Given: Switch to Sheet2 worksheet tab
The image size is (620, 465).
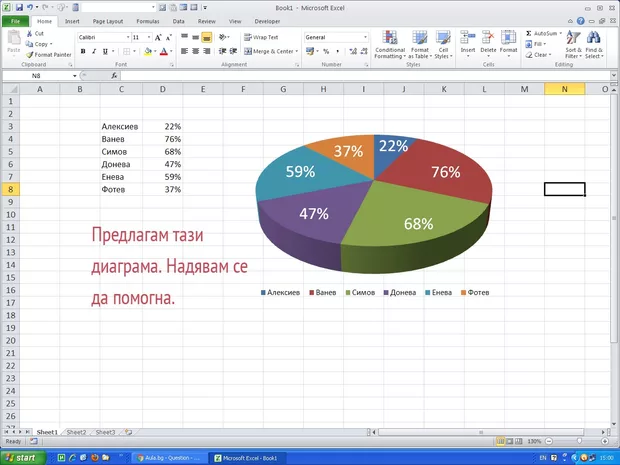Looking at the screenshot, I should (76, 432).
